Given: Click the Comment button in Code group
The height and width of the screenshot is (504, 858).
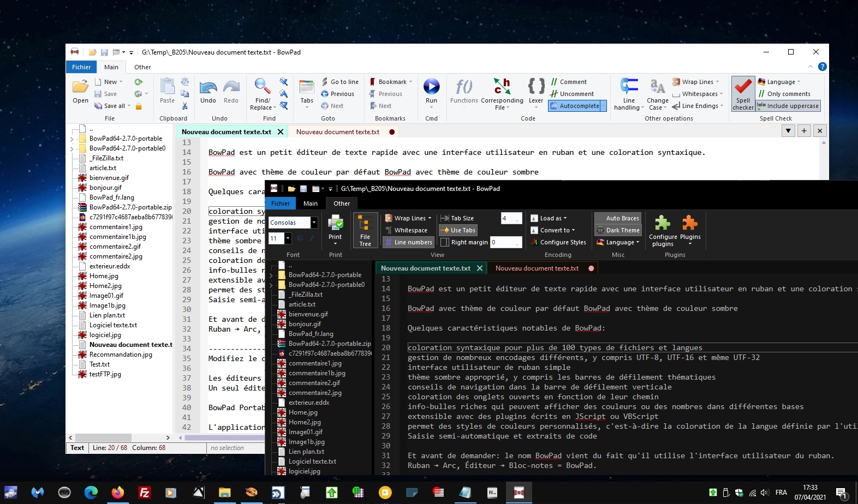Looking at the screenshot, I should click(568, 82).
